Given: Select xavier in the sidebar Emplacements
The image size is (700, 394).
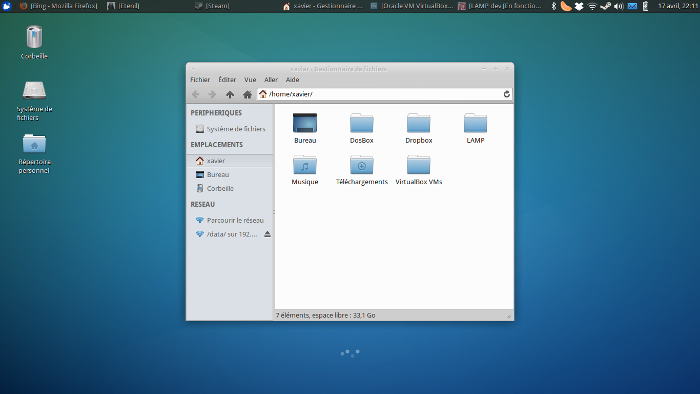Looking at the screenshot, I should pyautogui.click(x=230, y=161).
